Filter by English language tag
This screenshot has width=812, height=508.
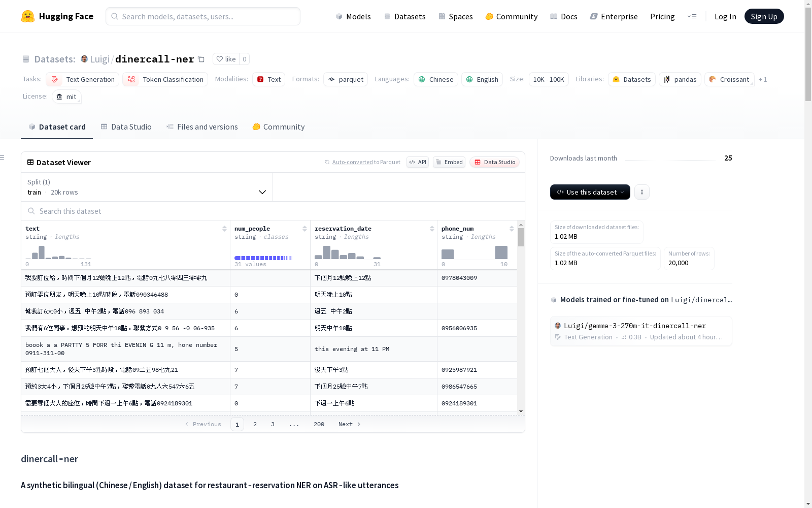[x=482, y=79]
